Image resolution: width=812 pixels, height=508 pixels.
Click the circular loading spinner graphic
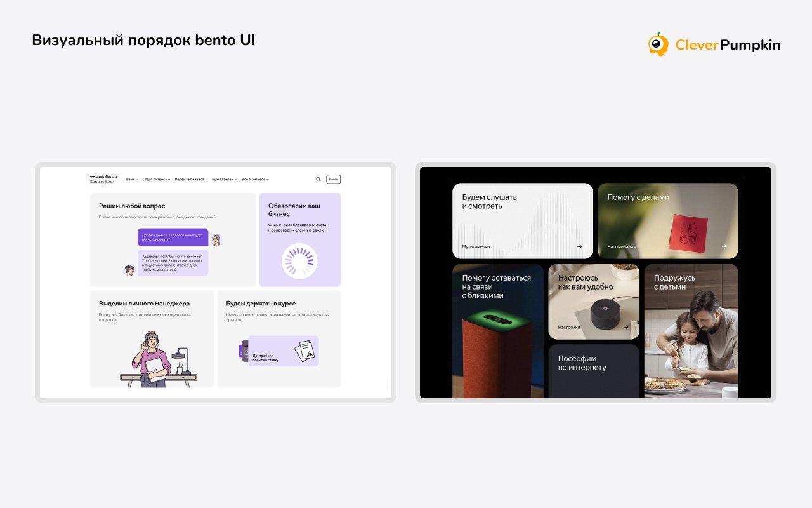click(299, 262)
